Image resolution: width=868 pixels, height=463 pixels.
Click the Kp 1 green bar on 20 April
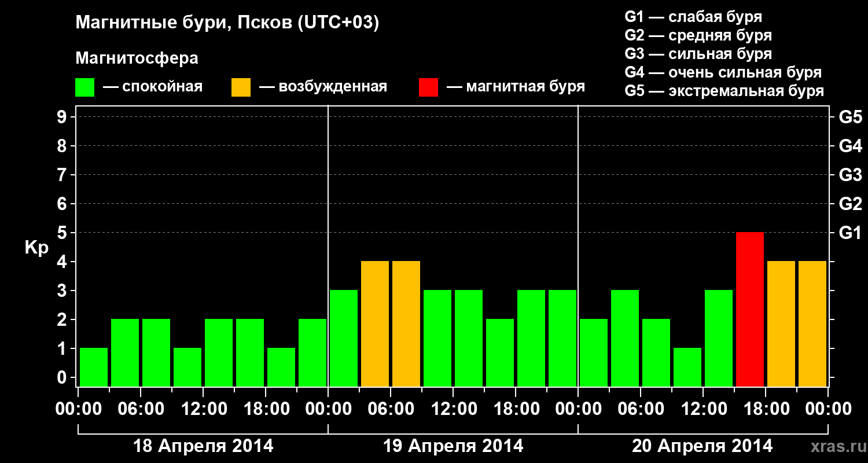click(x=687, y=367)
